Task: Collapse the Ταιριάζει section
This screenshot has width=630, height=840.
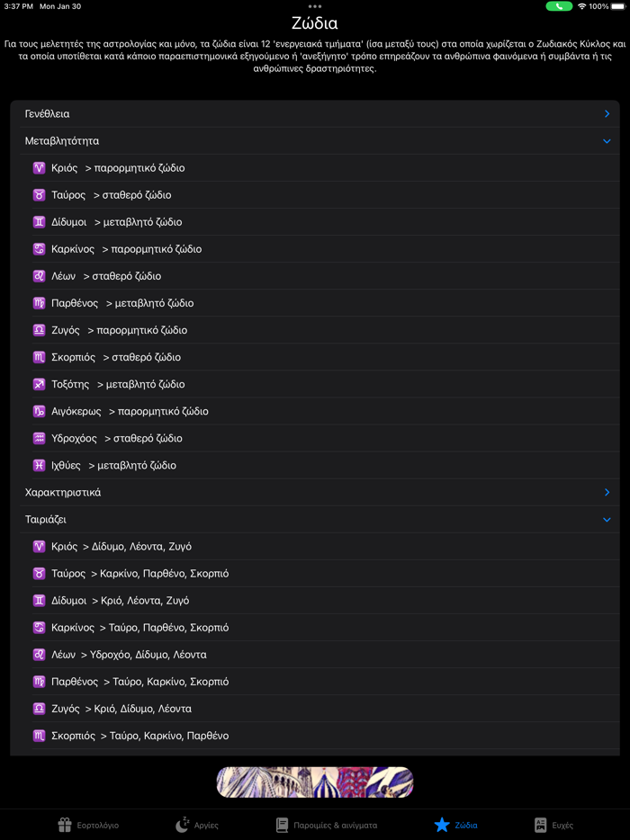Action: point(607,520)
